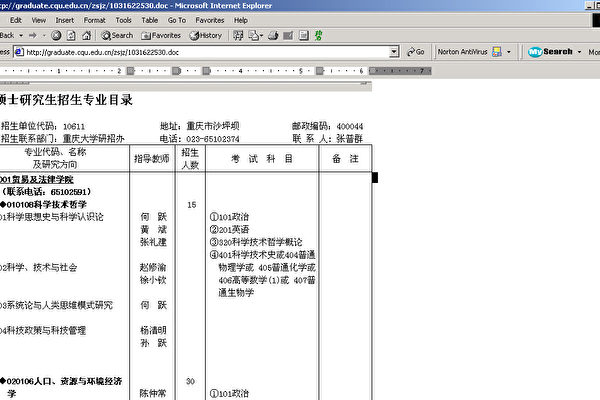600x400 pixels.
Task: Click the MySearch button
Action: coord(551,51)
